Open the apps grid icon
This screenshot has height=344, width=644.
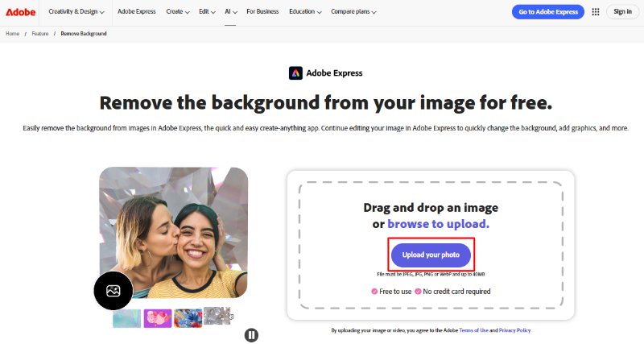click(x=596, y=12)
